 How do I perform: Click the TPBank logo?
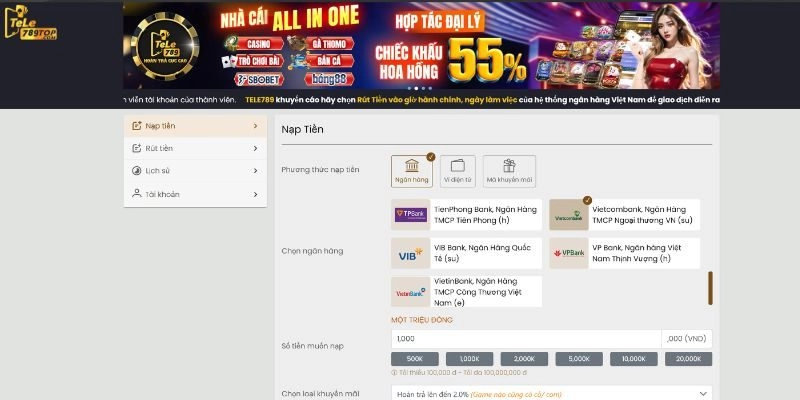click(x=411, y=215)
